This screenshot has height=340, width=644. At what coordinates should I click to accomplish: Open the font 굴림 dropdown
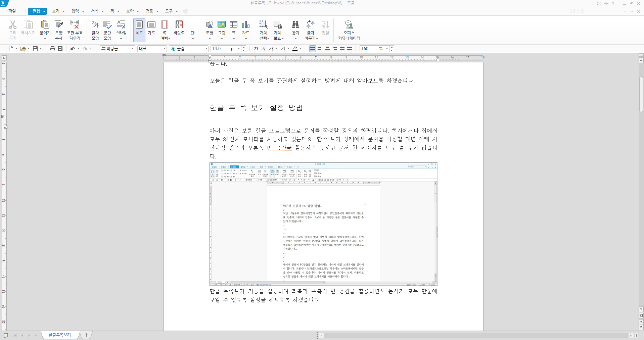[x=206, y=49]
